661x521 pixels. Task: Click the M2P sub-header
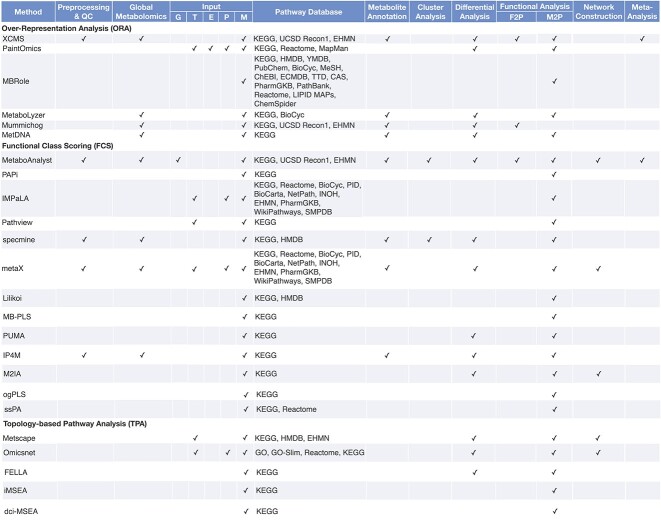[x=554, y=17]
